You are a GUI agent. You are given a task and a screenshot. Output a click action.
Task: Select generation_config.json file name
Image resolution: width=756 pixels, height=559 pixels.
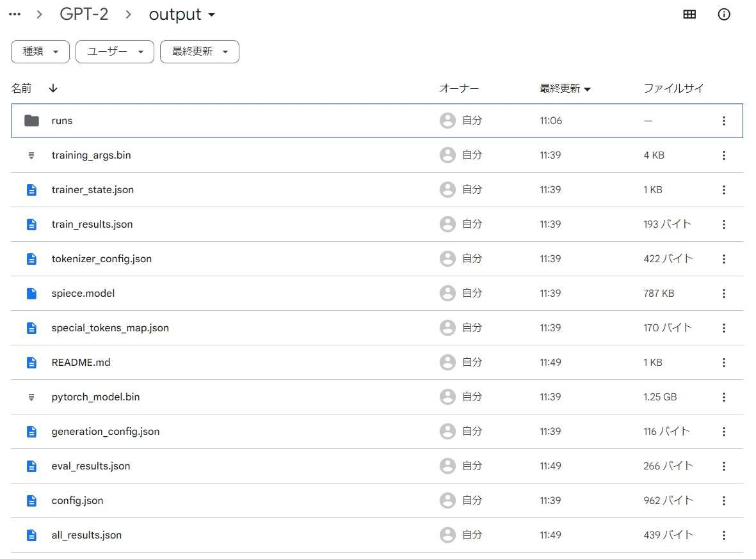106,432
